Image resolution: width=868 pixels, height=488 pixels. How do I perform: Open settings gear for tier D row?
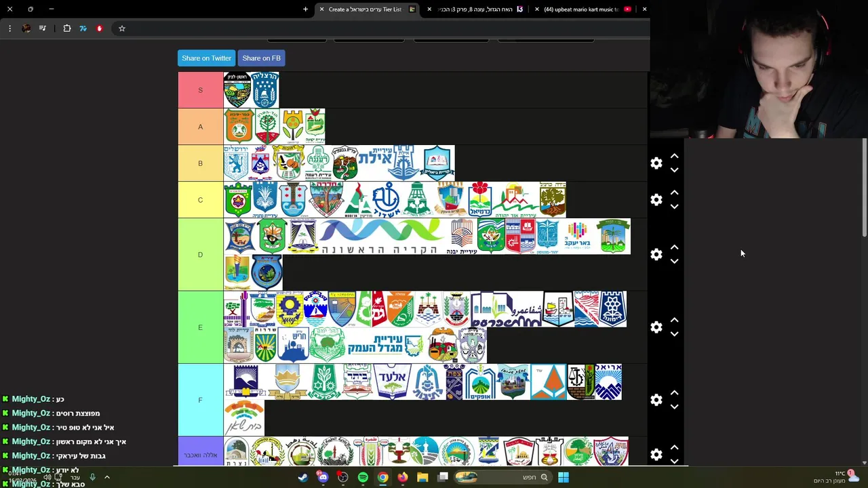[656, 254]
